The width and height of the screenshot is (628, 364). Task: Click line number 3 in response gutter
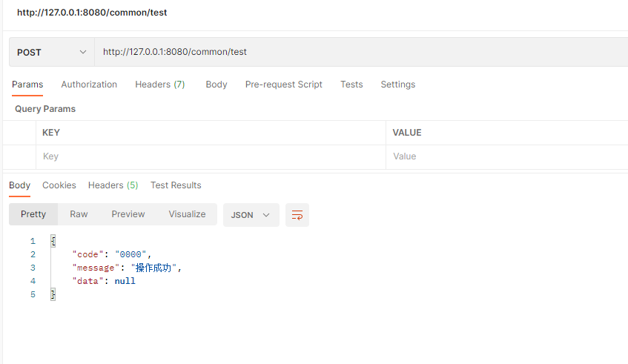[x=33, y=268]
